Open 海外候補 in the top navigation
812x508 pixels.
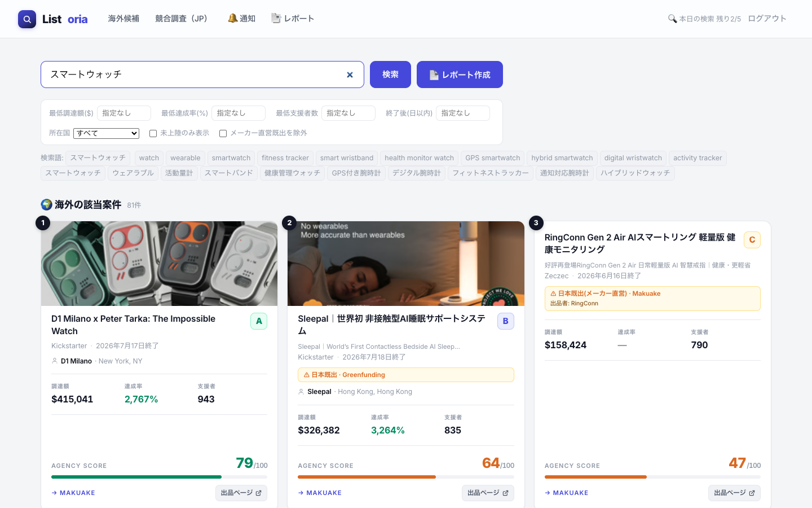pyautogui.click(x=123, y=19)
